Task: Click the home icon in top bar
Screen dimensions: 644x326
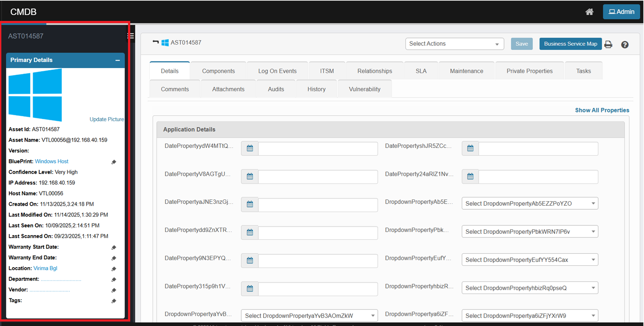Action: (589, 12)
